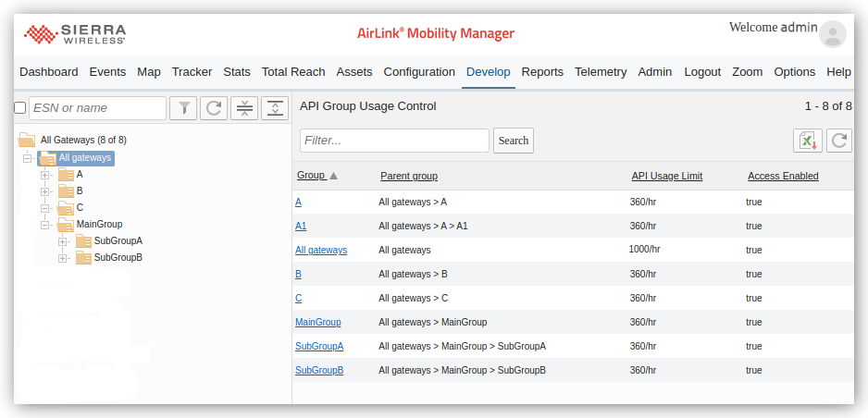This screenshot has width=868, height=418.
Task: Open SubGroupB link in table
Action: pyautogui.click(x=319, y=370)
